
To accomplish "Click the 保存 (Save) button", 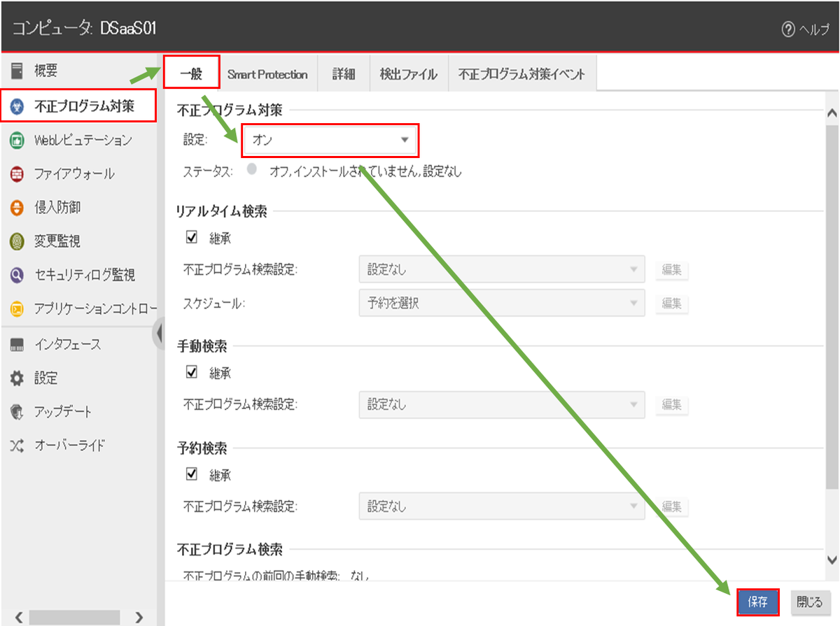I will pyautogui.click(x=757, y=602).
